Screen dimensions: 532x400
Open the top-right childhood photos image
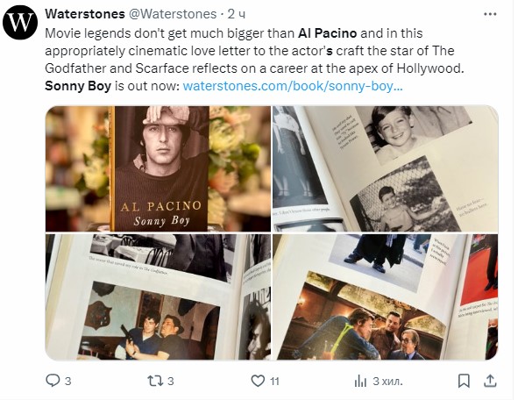[x=385, y=168]
